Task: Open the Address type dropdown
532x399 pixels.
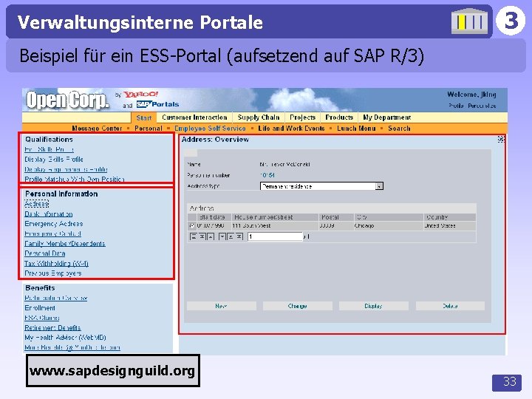Action: [321, 186]
